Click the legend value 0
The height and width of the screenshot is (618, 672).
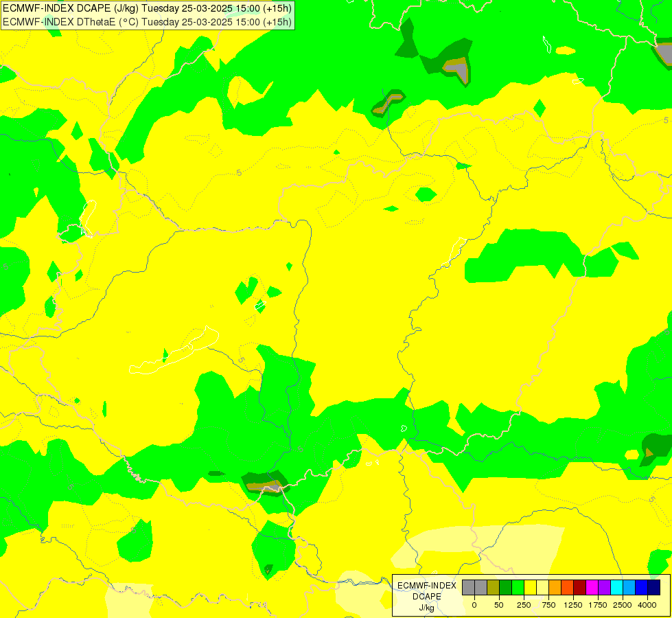coord(474,605)
